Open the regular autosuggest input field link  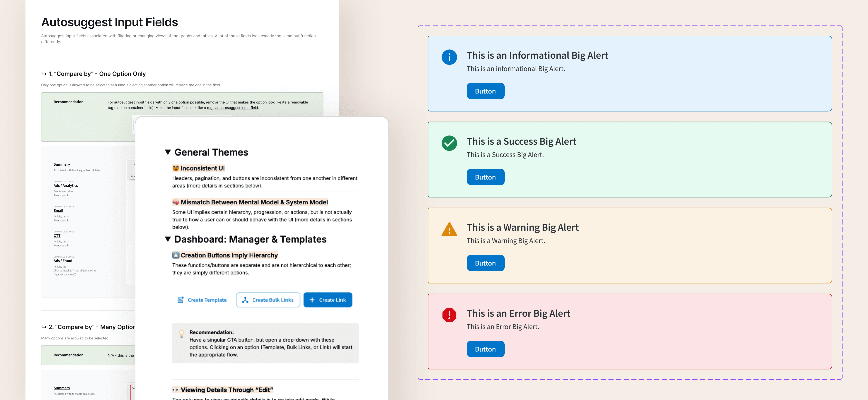(232, 108)
